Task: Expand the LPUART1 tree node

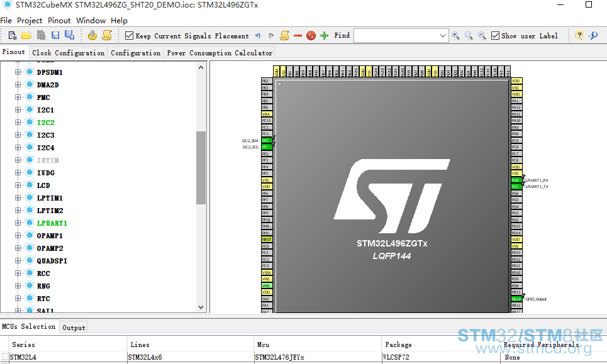Action: pos(18,223)
